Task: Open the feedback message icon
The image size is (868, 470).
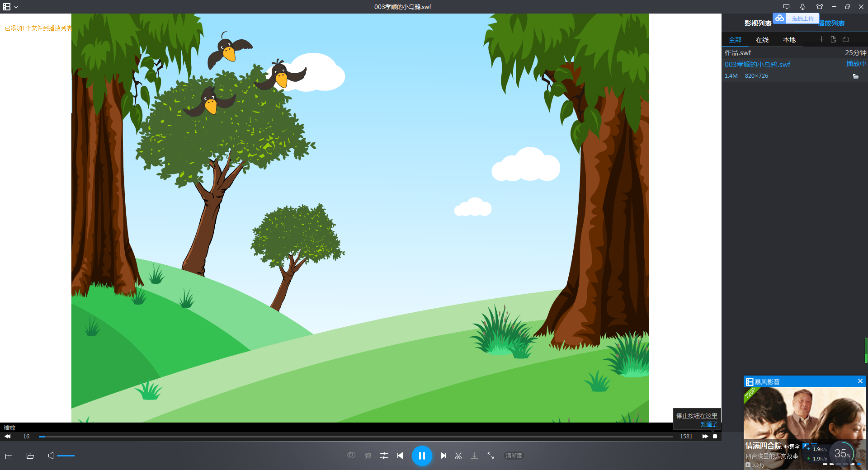Action: [786, 7]
